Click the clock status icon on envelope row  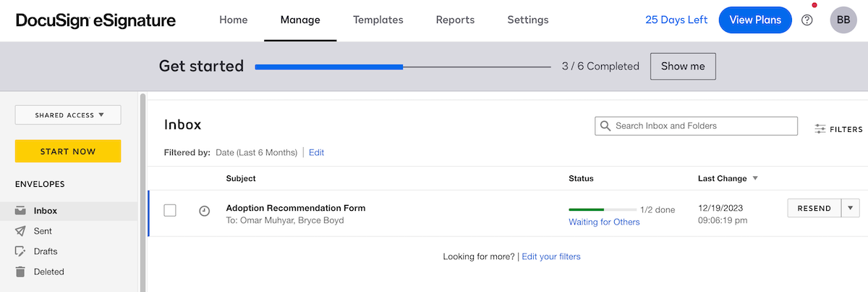click(x=205, y=211)
